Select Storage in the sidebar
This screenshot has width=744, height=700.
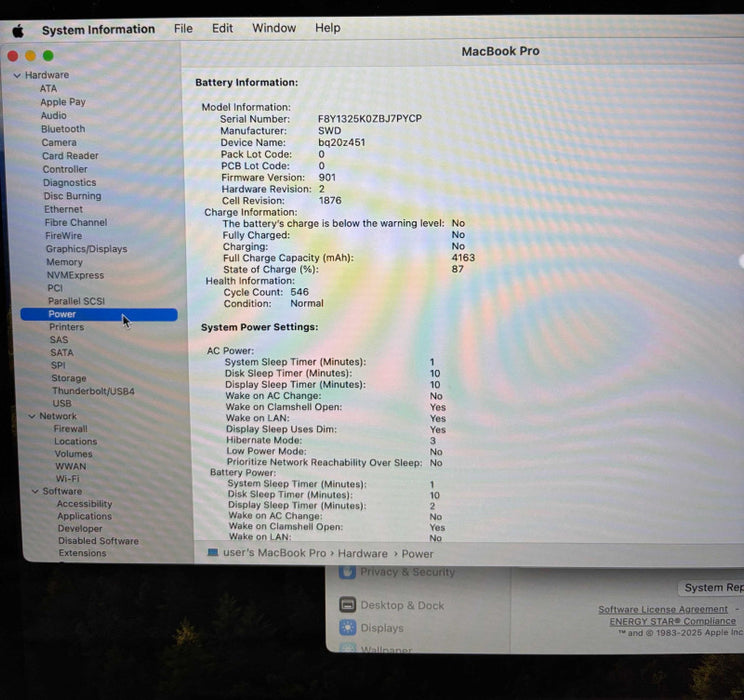click(x=69, y=378)
